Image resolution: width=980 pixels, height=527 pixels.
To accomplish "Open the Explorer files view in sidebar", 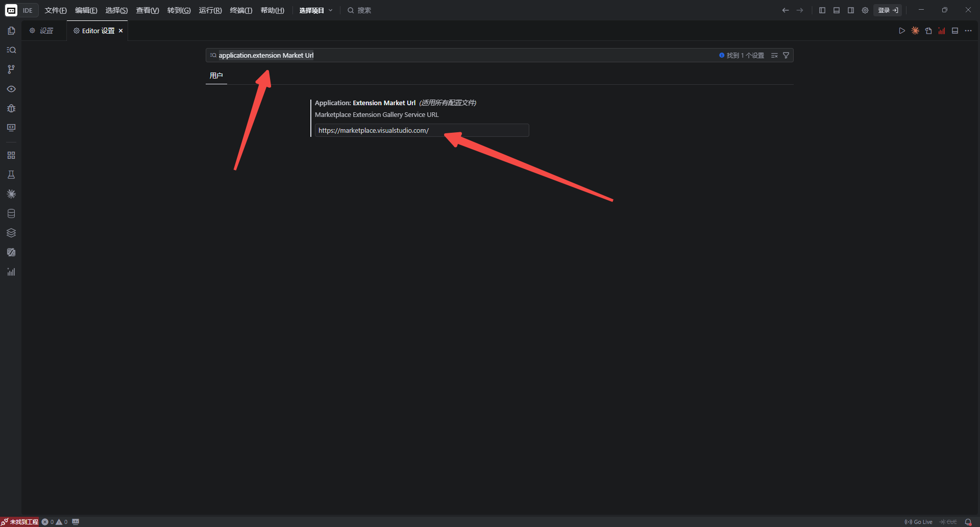I will pyautogui.click(x=11, y=31).
